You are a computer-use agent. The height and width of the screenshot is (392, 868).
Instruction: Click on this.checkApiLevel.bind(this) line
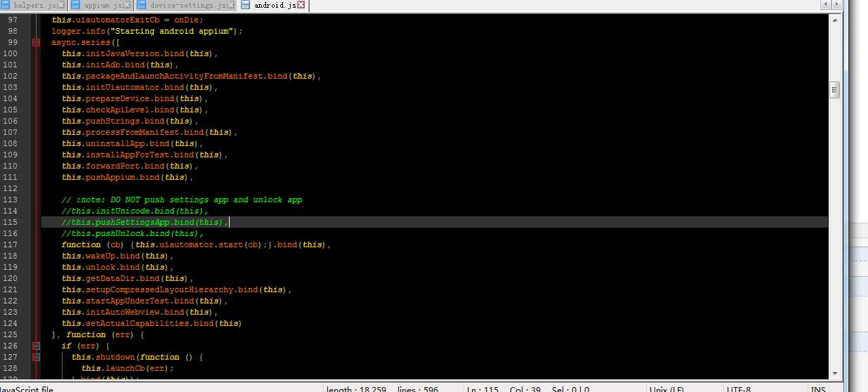[x=135, y=110]
